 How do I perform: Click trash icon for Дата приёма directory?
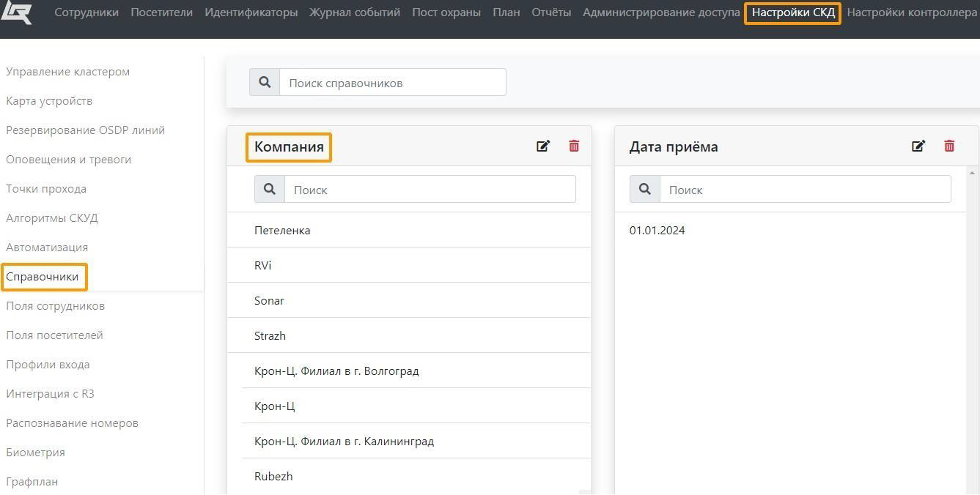(x=949, y=146)
